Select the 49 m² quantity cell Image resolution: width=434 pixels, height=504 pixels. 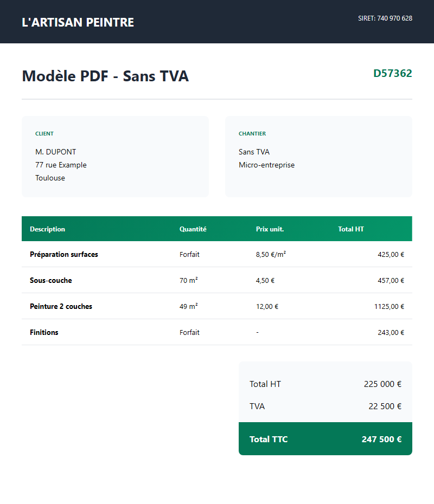coord(188,306)
